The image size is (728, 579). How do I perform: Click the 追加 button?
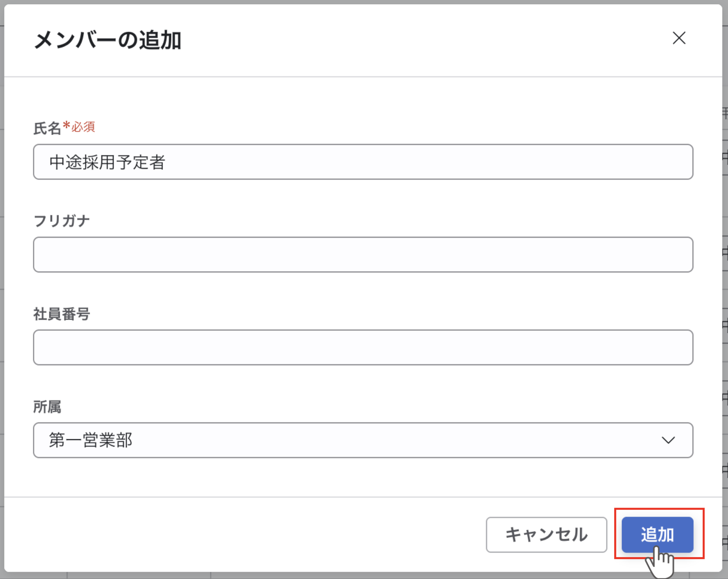657,534
